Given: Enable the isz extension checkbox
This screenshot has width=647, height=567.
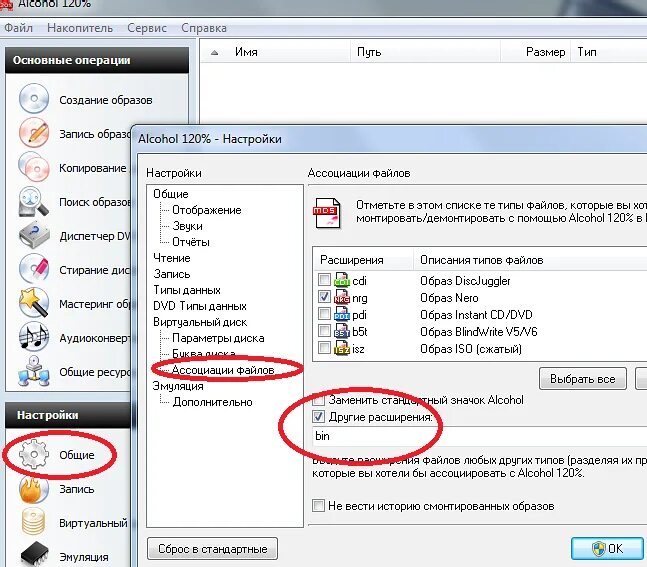Looking at the screenshot, I should point(324,347).
